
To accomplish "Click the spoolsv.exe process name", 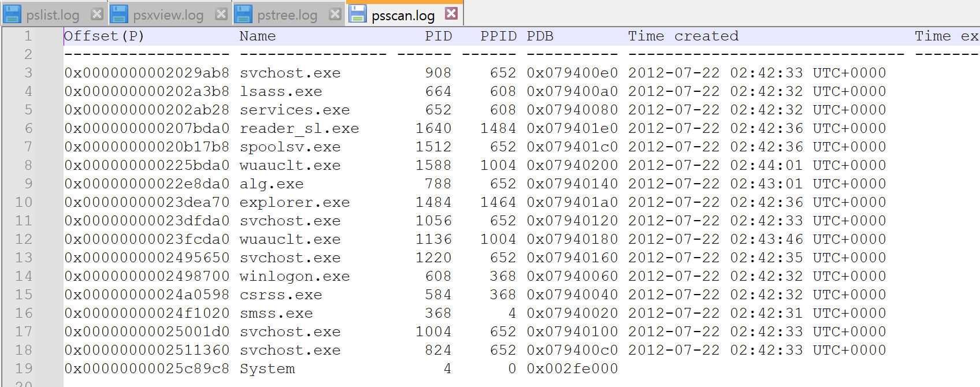I will tap(290, 147).
